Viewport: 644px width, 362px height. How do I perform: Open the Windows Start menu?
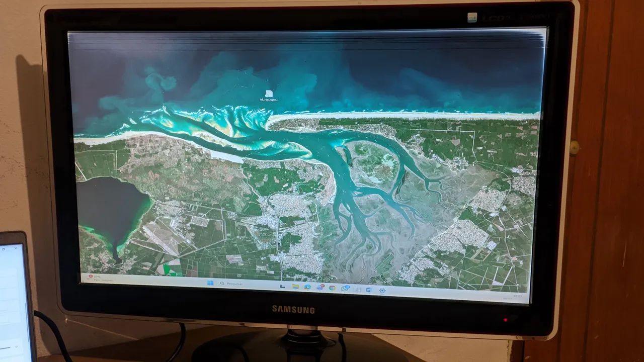(x=210, y=283)
